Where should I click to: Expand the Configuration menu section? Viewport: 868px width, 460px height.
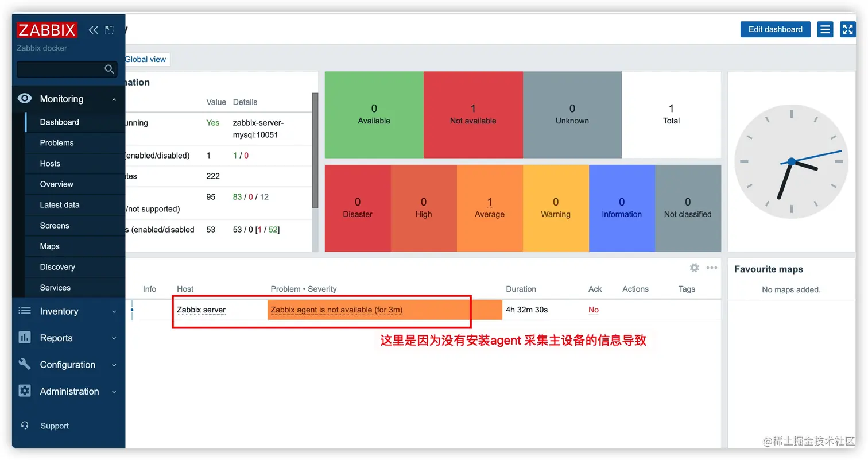click(x=114, y=365)
